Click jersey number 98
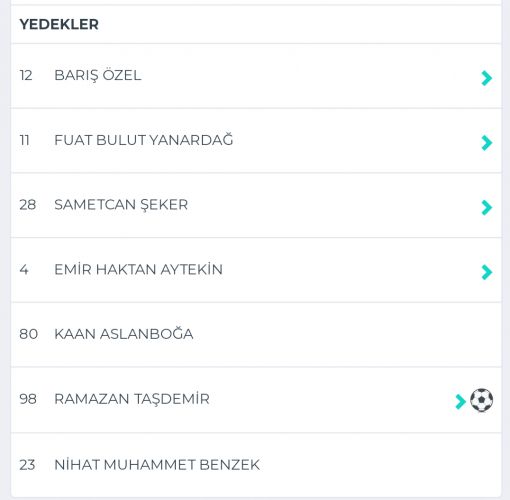The width and height of the screenshot is (510, 500). (28, 399)
